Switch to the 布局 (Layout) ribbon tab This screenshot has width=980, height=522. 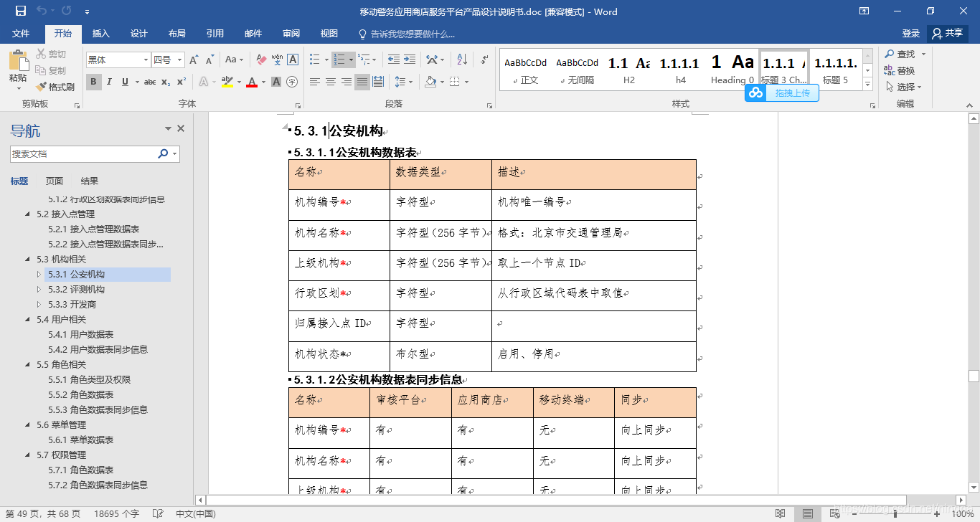click(176, 34)
